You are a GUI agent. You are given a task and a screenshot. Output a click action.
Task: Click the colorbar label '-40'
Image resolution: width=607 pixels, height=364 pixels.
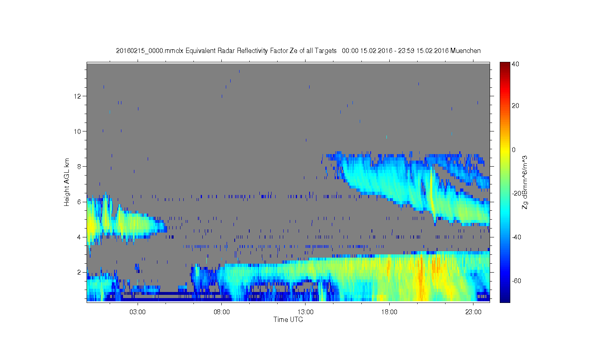[x=516, y=237]
